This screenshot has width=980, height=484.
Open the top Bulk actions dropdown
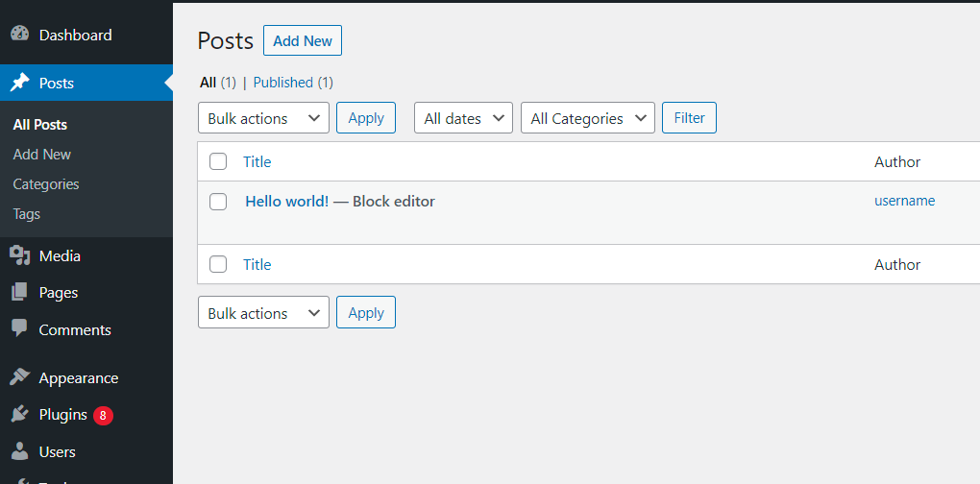[264, 118]
